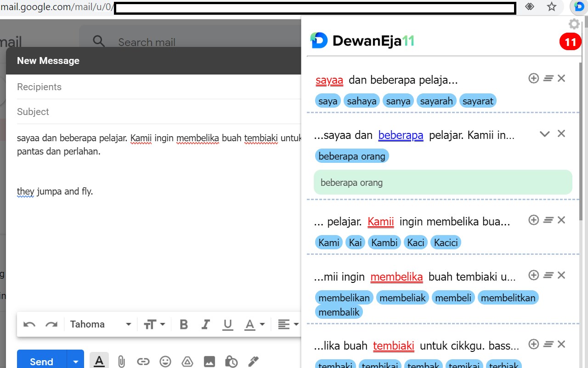
Task: Choose suggestion 'membelikan'
Action: tap(344, 298)
